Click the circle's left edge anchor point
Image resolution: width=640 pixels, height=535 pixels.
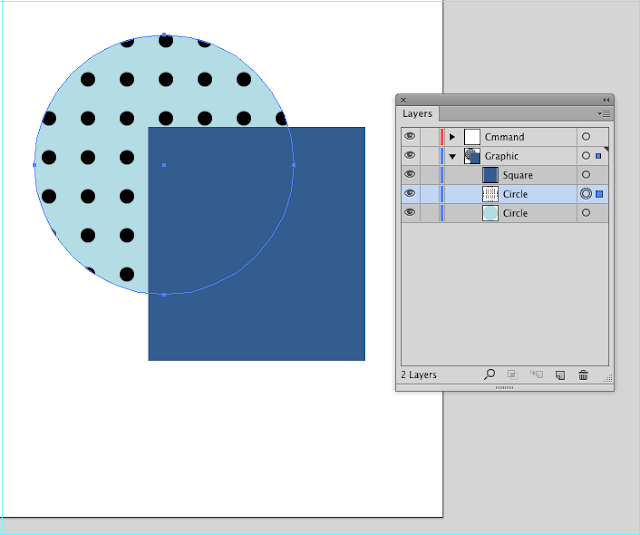[34, 165]
